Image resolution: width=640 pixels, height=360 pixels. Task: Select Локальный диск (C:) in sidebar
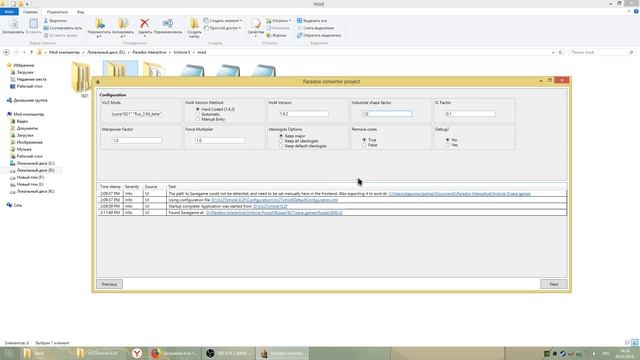[x=33, y=163]
